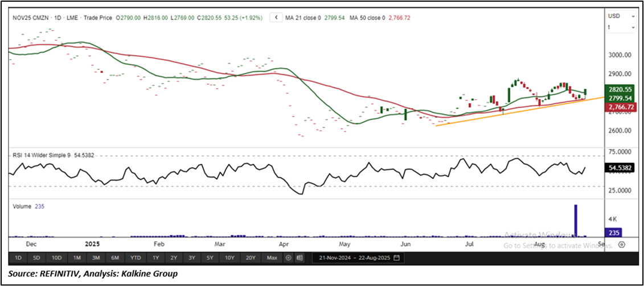Select the 1M time range button
This screenshot has width=644, height=286.
coord(77,258)
